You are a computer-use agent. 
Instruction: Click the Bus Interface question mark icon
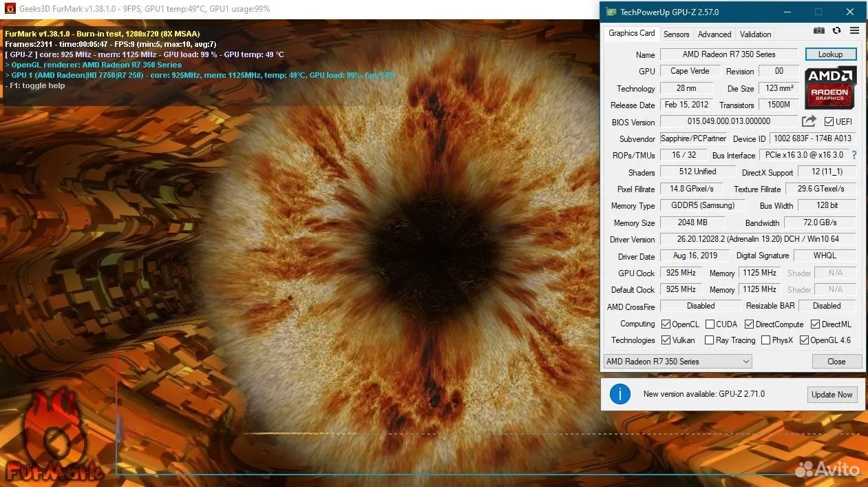[854, 155]
